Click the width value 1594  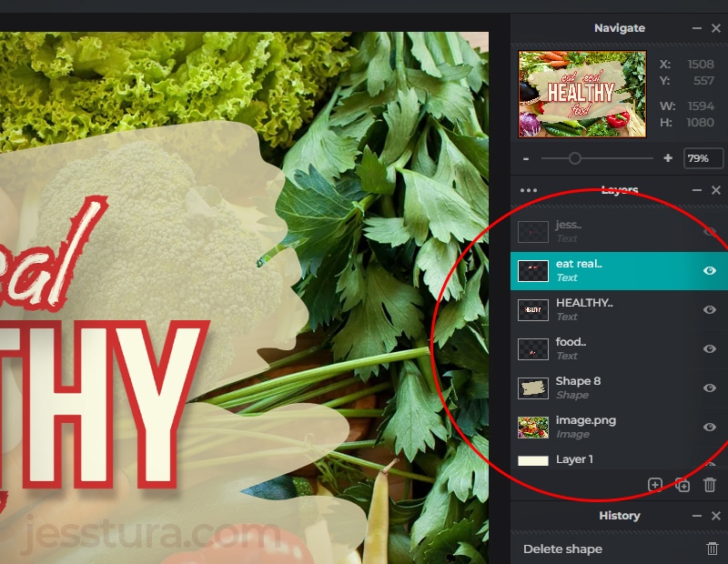[x=701, y=106]
